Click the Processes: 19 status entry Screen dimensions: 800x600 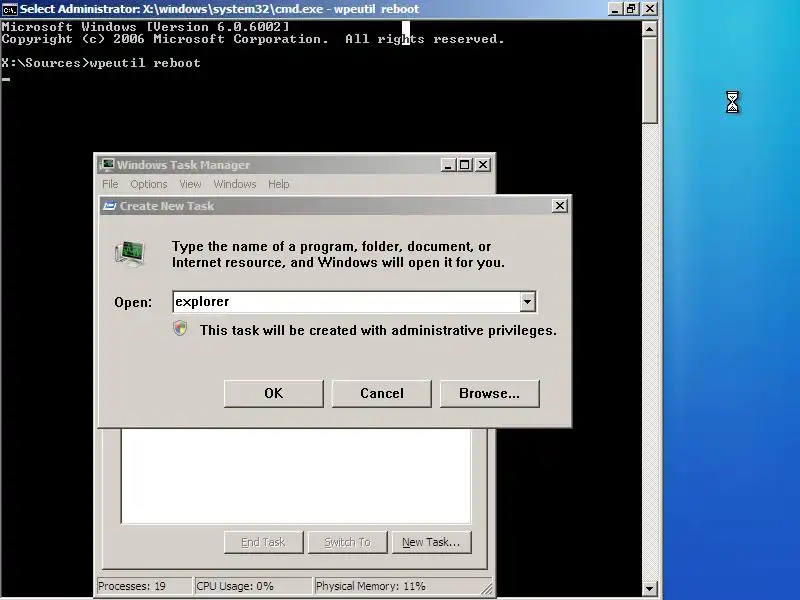[x=144, y=586]
